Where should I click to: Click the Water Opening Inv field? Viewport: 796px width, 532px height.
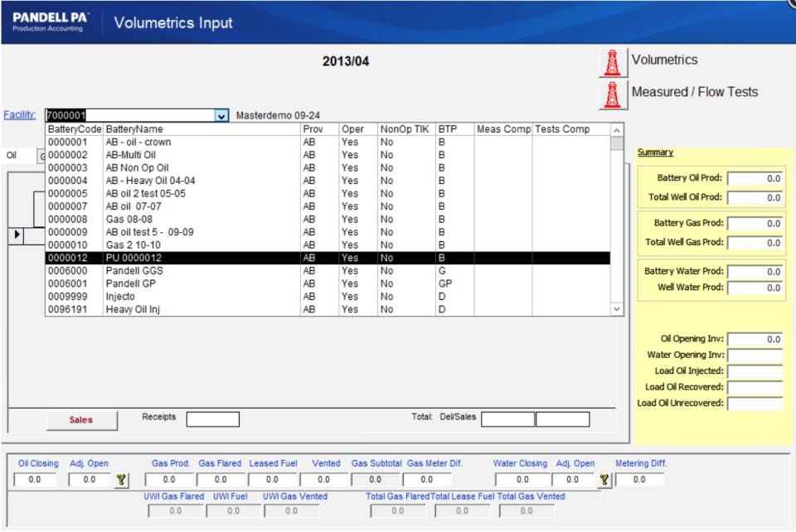tap(755, 355)
